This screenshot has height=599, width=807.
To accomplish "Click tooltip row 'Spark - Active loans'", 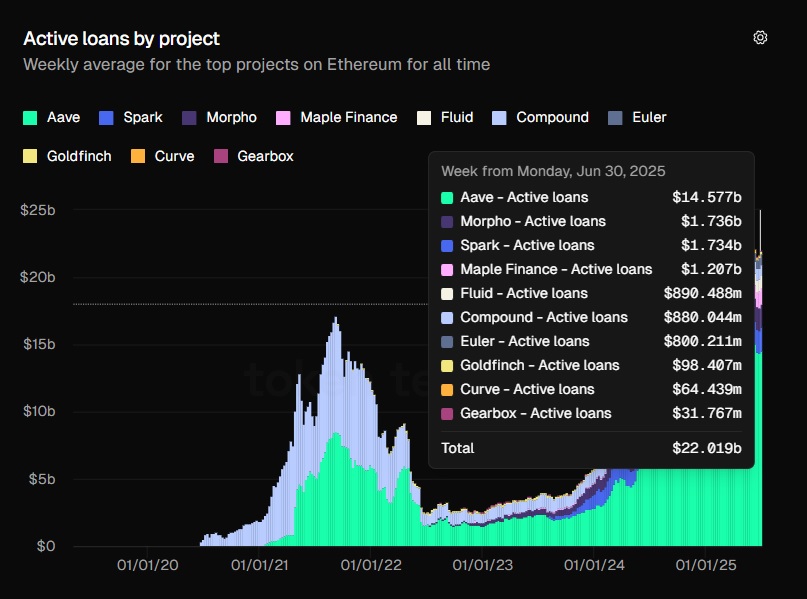I will tap(591, 245).
